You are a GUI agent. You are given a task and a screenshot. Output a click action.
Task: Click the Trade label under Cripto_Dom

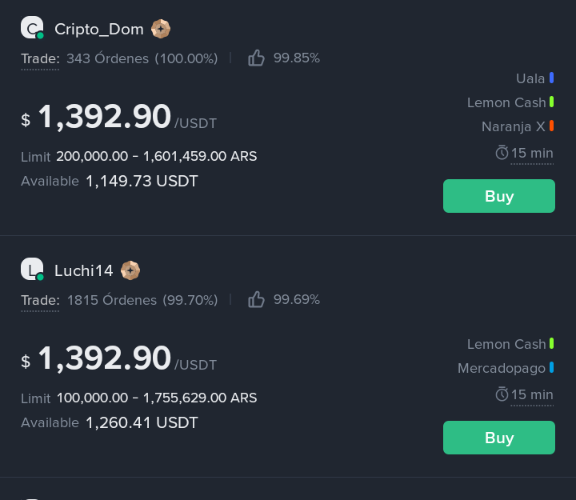tap(40, 59)
